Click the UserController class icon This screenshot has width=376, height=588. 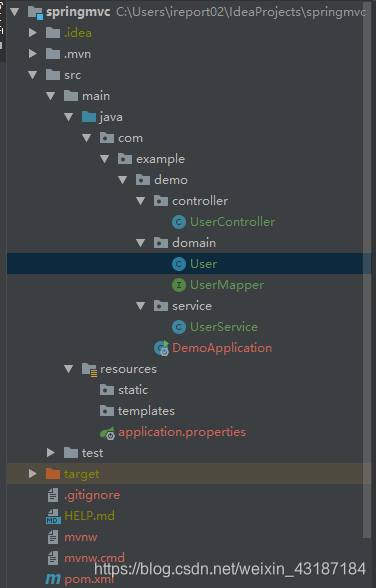pyautogui.click(x=179, y=222)
